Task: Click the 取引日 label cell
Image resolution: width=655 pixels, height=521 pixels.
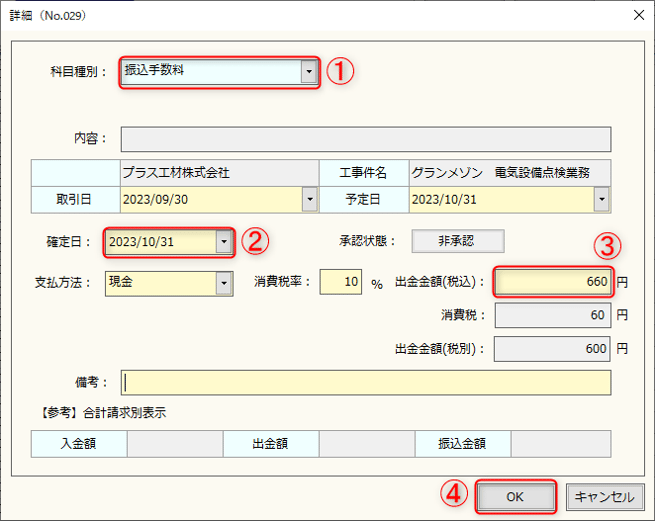Action: (x=76, y=200)
